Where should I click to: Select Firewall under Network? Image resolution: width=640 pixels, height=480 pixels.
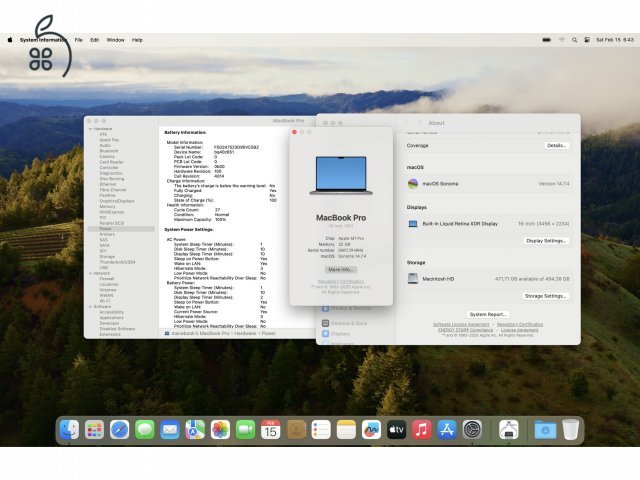point(107,279)
